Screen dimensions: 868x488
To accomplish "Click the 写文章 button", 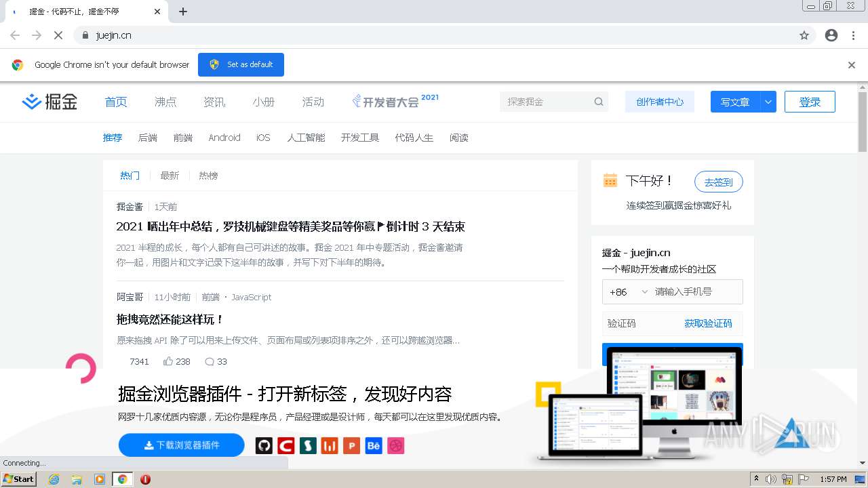I will tap(735, 102).
